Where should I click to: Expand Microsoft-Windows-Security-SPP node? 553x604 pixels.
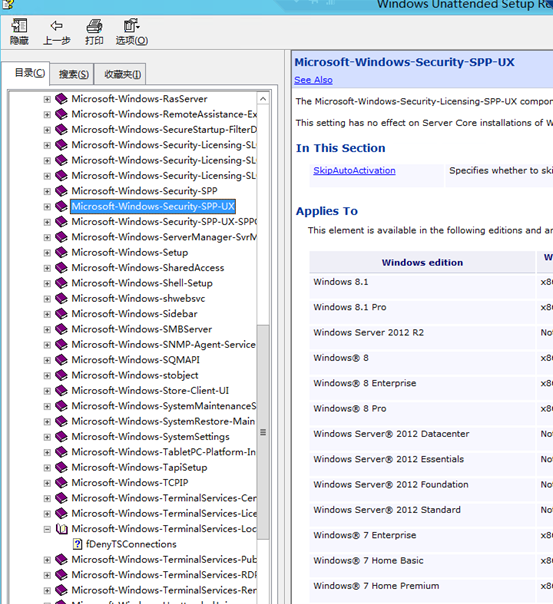(47, 191)
